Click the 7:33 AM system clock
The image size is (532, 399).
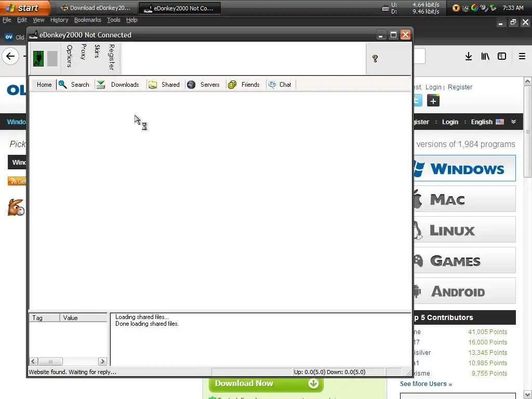click(513, 8)
